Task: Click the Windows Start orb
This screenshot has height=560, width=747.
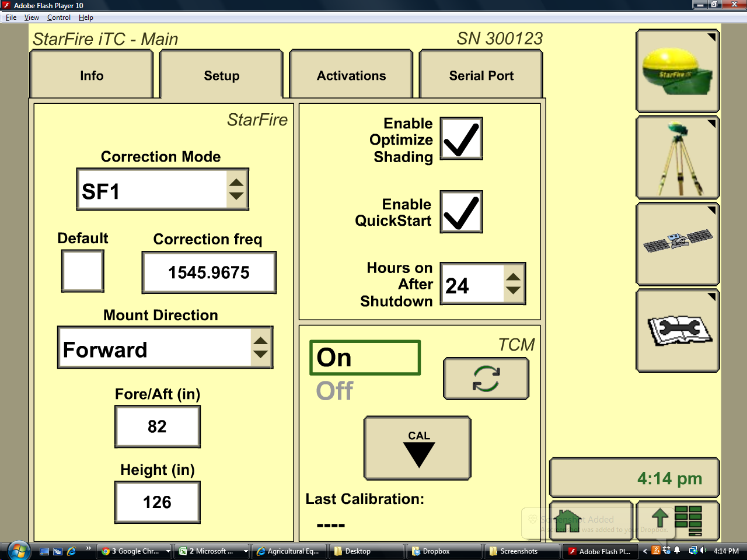Action: 19,551
